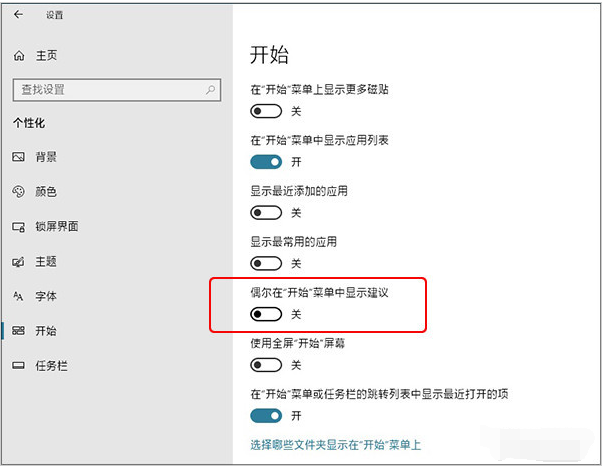Click the 颜色 palette icon
The width and height of the screenshot is (603, 468).
click(x=18, y=192)
